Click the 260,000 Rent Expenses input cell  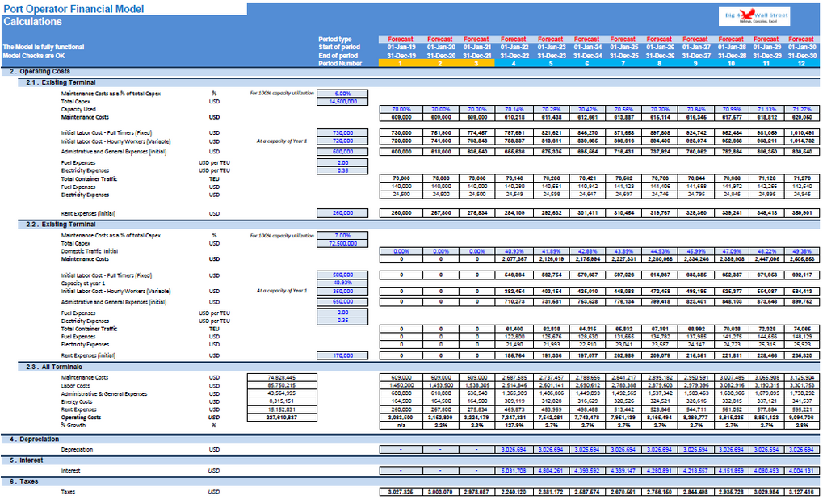click(342, 213)
